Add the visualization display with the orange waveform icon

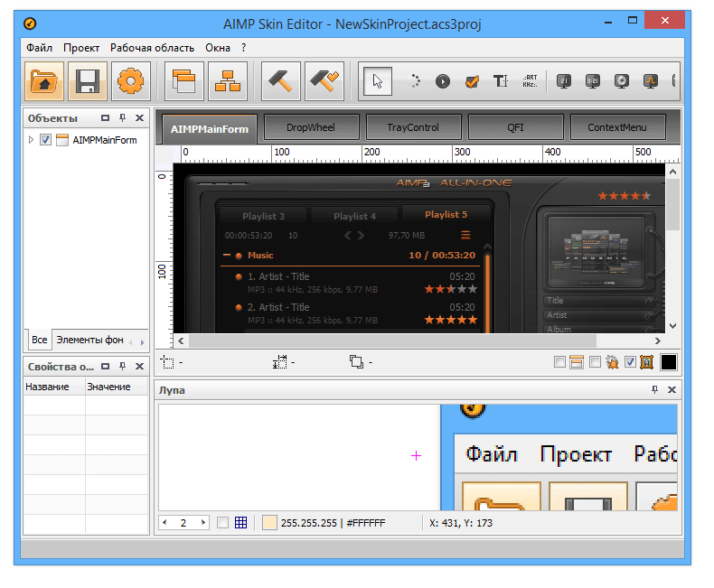(650, 81)
